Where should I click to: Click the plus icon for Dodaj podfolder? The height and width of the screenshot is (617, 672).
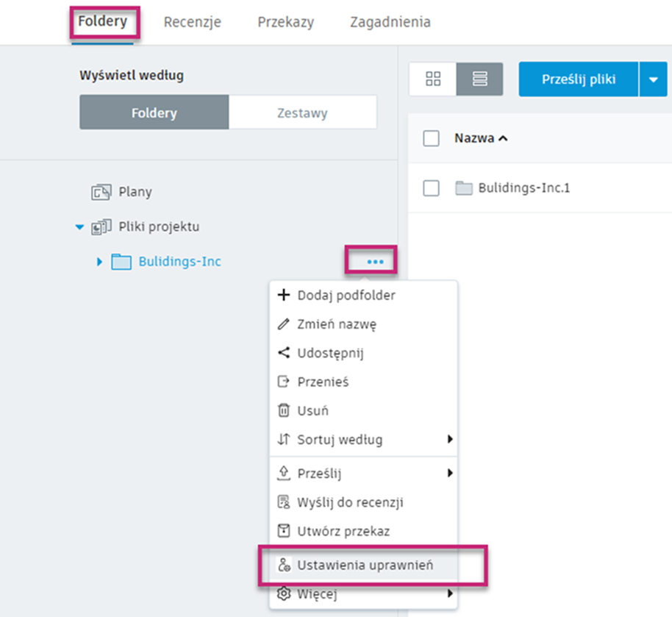pos(284,296)
